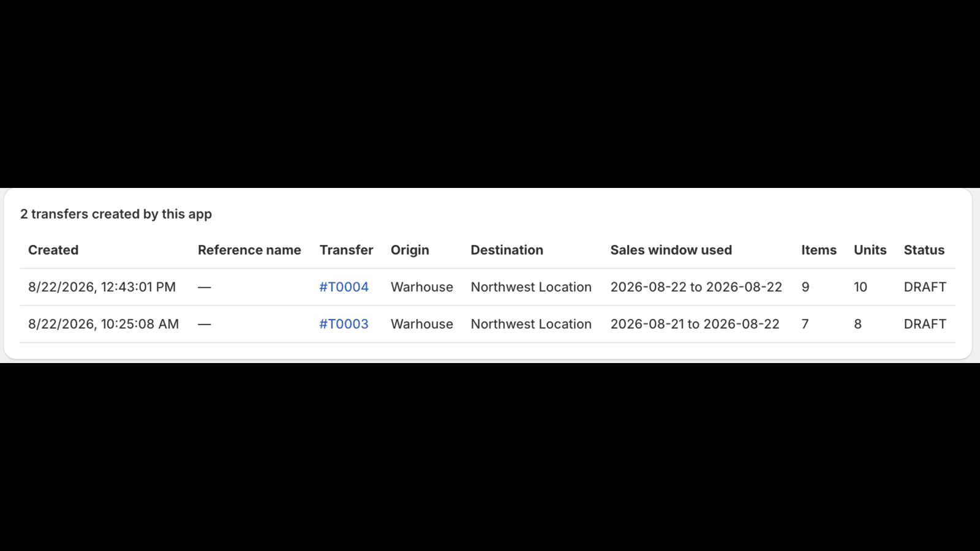Select the 12:43:01 PM created timestamp
The width and height of the screenshot is (980, 551).
pyautogui.click(x=102, y=287)
